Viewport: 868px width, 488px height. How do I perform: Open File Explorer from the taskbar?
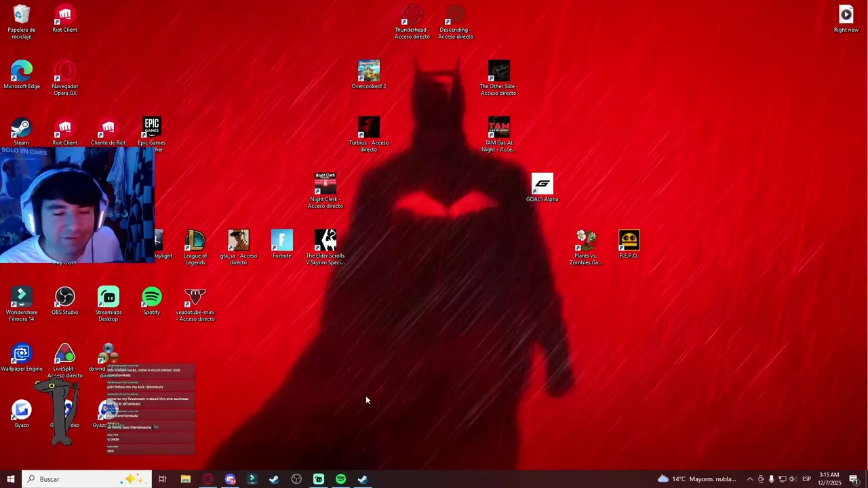[185, 479]
